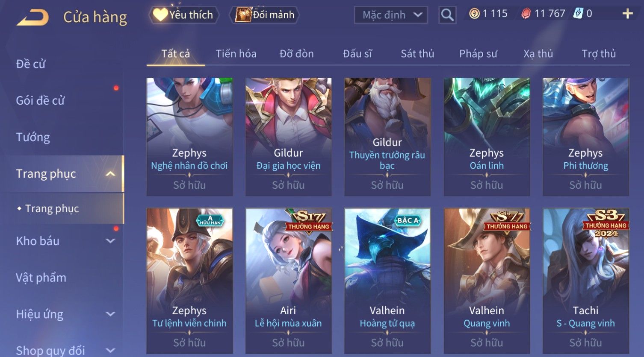Tap the blue voucher ticket icon
644x357 pixels.
[x=578, y=14]
